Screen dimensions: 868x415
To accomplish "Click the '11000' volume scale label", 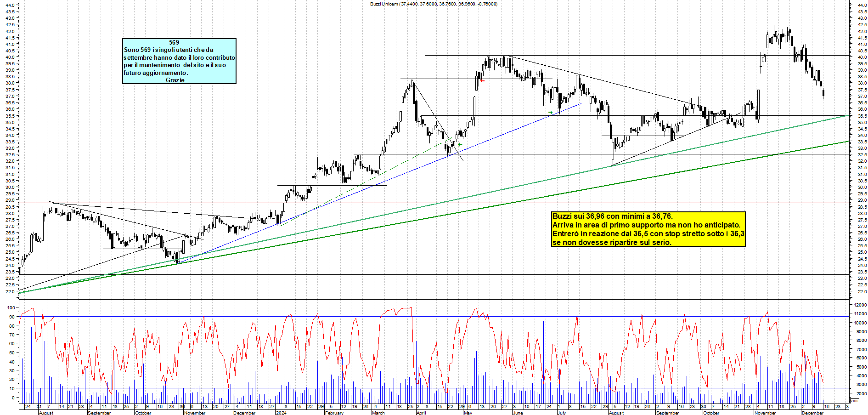I will point(860,314).
